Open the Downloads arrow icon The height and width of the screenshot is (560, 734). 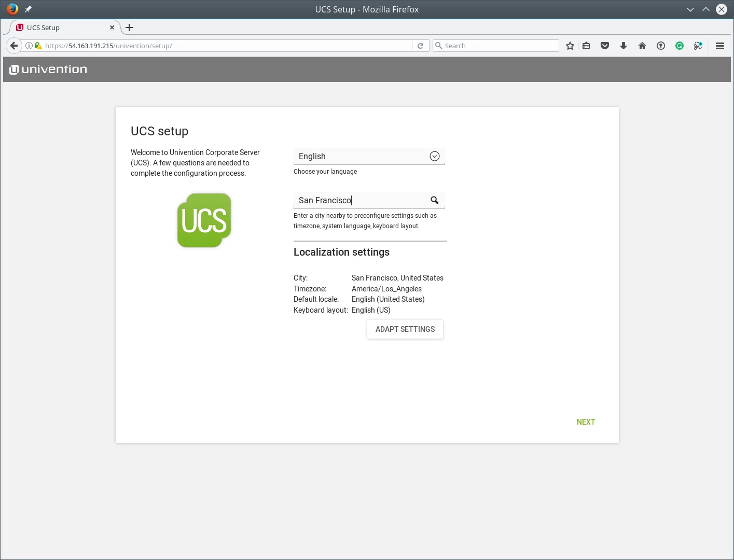[x=624, y=46]
